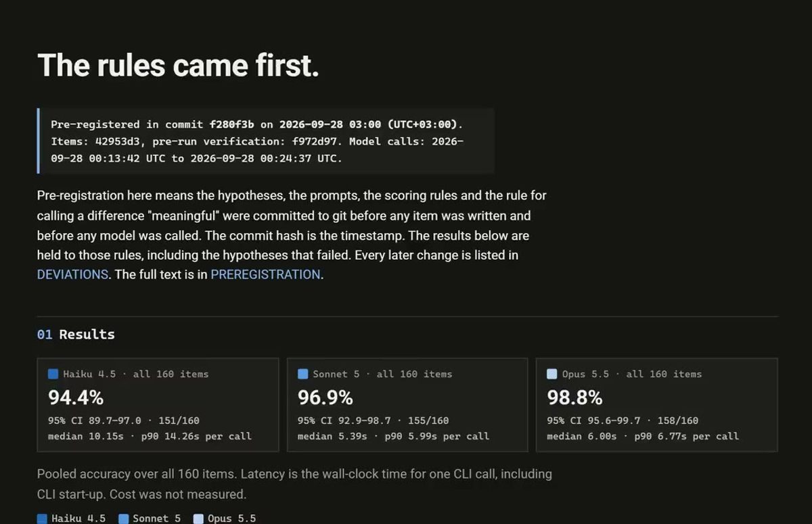Select the Haiku 4.5 results card
Image resolution: width=812 pixels, height=524 pixels.
click(158, 405)
